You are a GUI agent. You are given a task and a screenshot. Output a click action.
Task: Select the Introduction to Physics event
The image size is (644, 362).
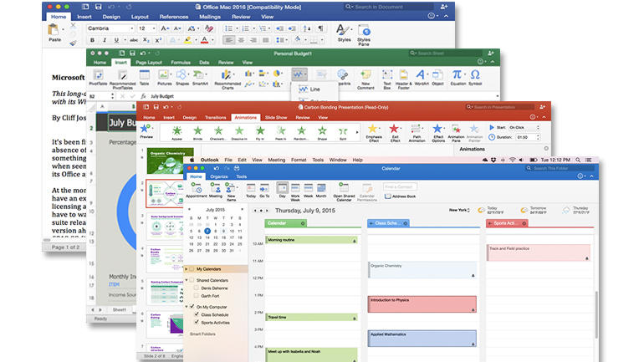pyautogui.click(x=422, y=304)
